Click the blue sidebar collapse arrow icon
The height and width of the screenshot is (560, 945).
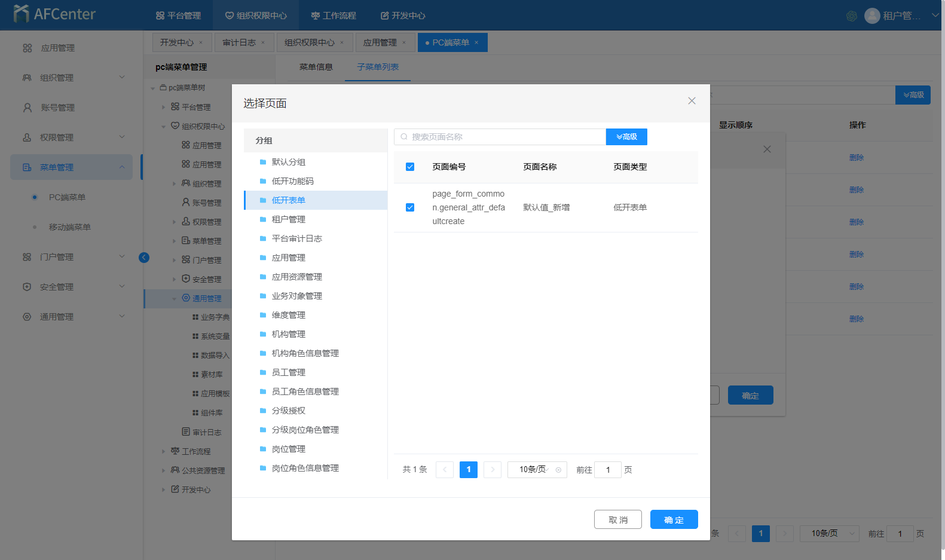coord(144,258)
